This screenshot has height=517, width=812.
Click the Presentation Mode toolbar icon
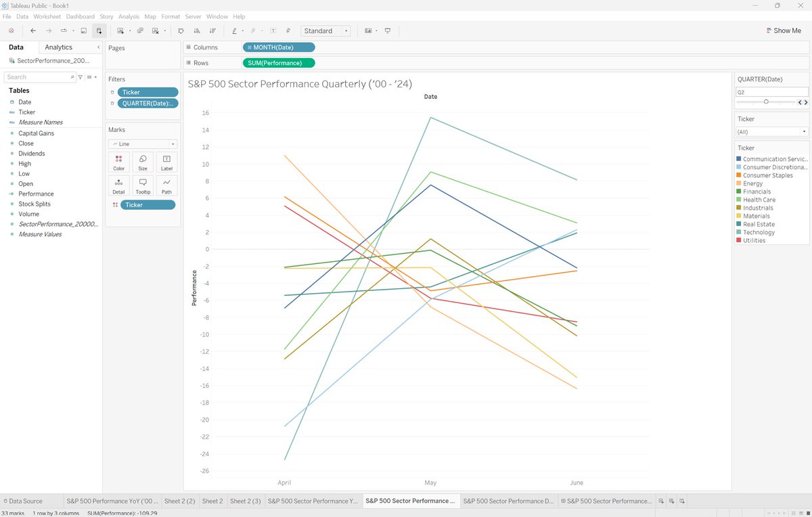[388, 30]
